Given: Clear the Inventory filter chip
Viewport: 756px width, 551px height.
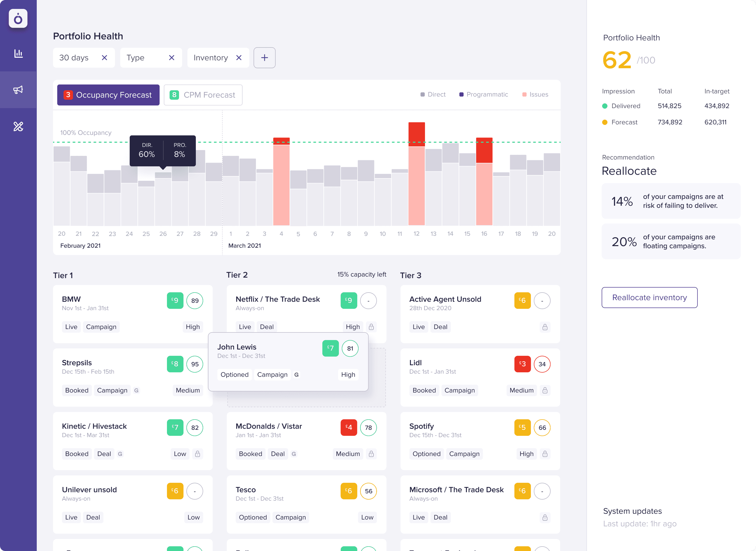Looking at the screenshot, I should [239, 58].
